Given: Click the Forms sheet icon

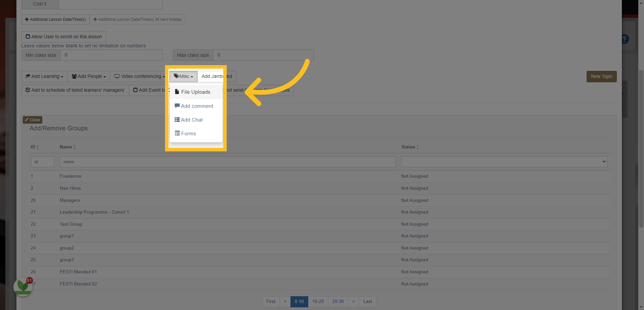Looking at the screenshot, I should [x=177, y=133].
